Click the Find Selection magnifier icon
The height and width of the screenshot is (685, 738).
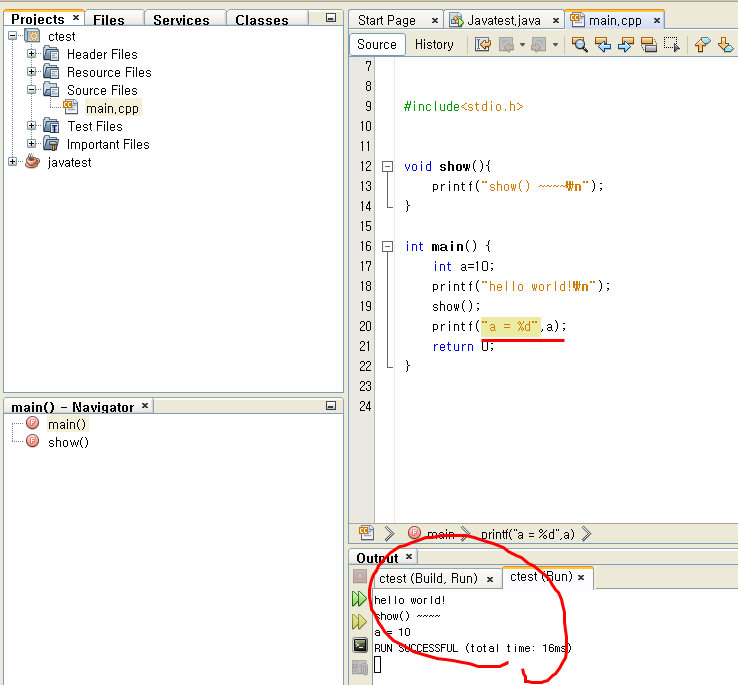[579, 44]
